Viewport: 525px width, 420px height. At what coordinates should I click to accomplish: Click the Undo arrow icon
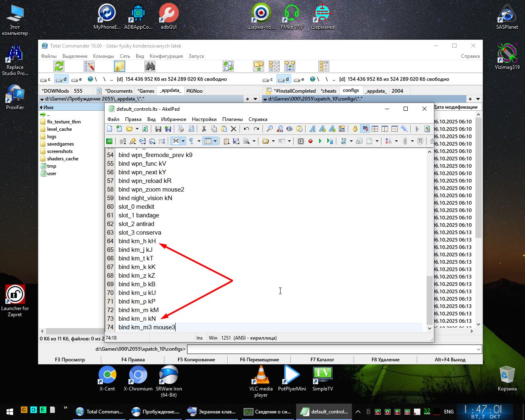pyautogui.click(x=246, y=129)
